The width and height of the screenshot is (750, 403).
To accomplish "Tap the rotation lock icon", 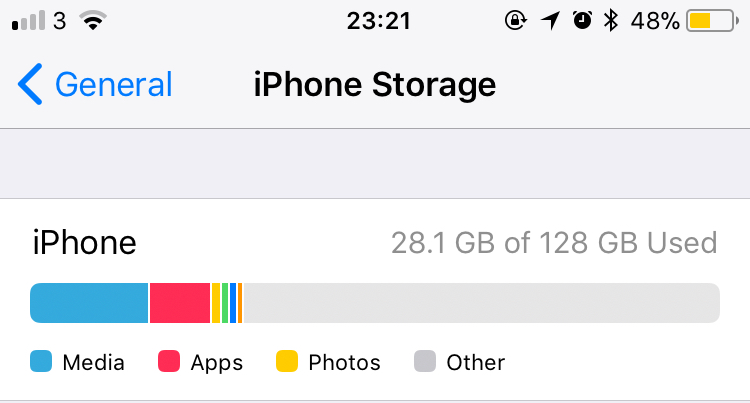I will (516, 21).
